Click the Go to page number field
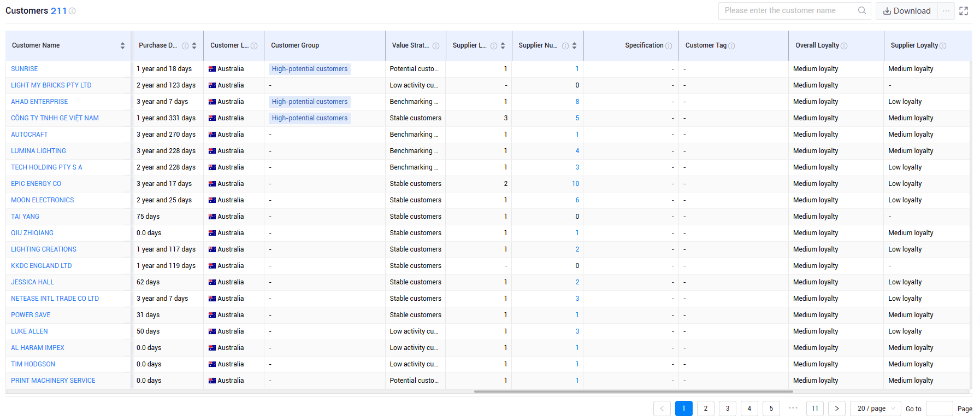 [940, 409]
